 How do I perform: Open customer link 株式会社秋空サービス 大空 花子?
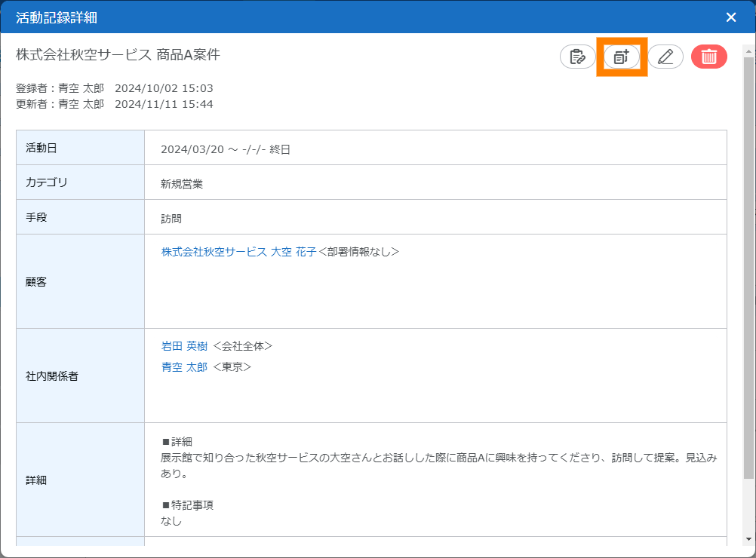pos(238,252)
